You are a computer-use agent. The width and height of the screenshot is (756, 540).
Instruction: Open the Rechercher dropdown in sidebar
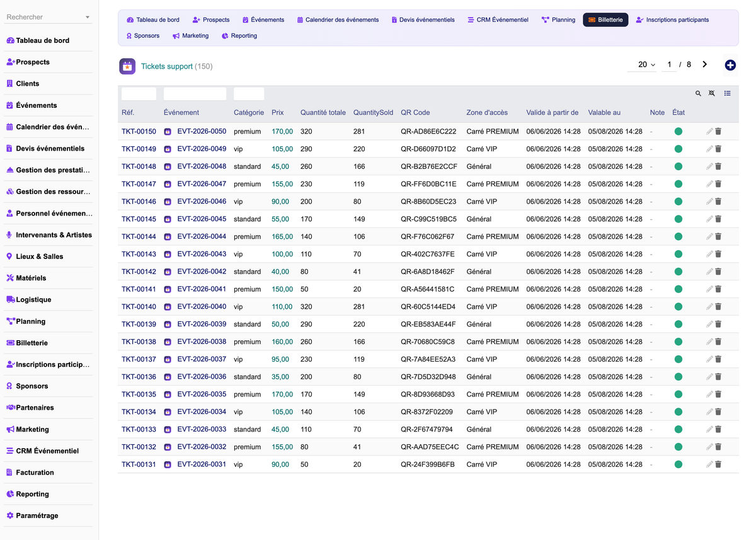click(x=48, y=17)
